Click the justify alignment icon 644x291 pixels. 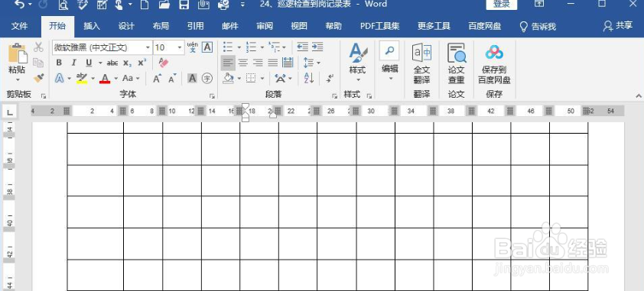tap(273, 63)
